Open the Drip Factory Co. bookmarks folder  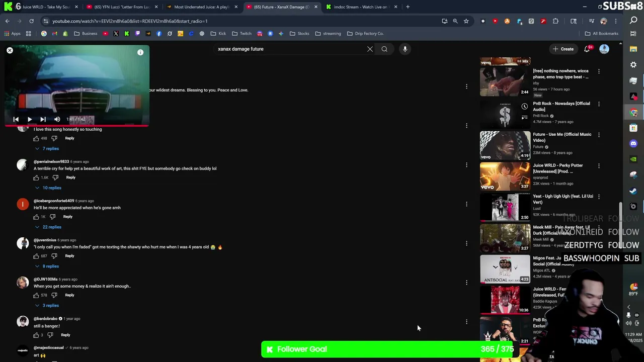(x=365, y=34)
